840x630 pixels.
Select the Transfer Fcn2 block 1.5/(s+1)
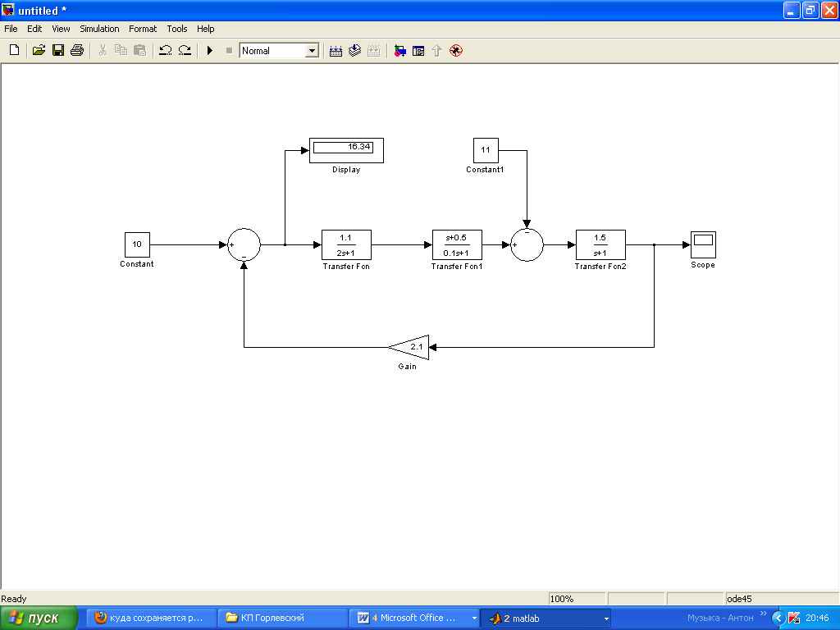pos(600,244)
